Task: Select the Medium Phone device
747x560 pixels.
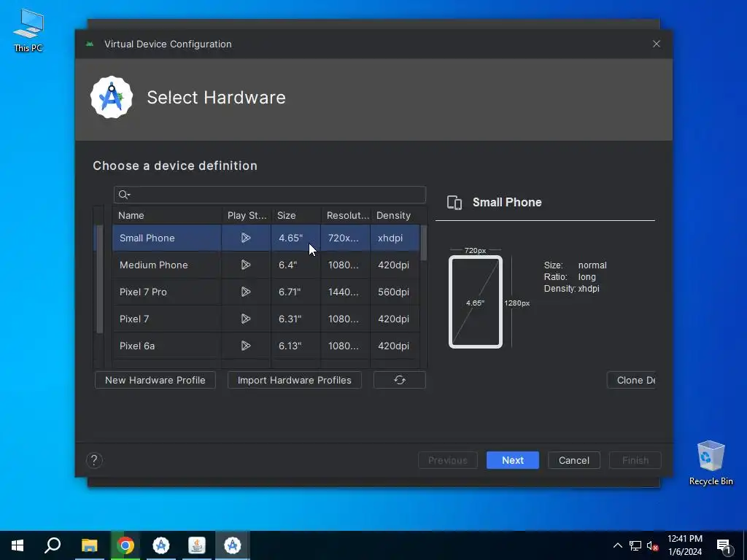Action: coord(153,265)
